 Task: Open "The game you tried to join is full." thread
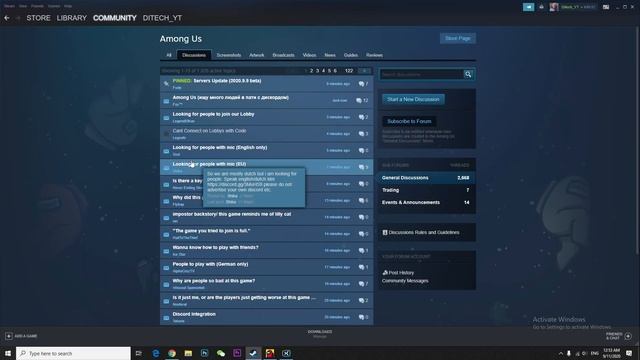click(x=266, y=234)
